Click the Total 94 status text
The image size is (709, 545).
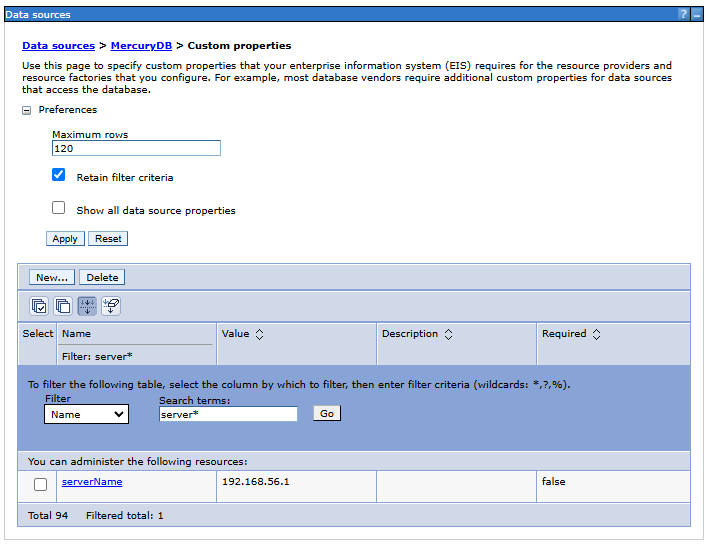pyautogui.click(x=48, y=516)
